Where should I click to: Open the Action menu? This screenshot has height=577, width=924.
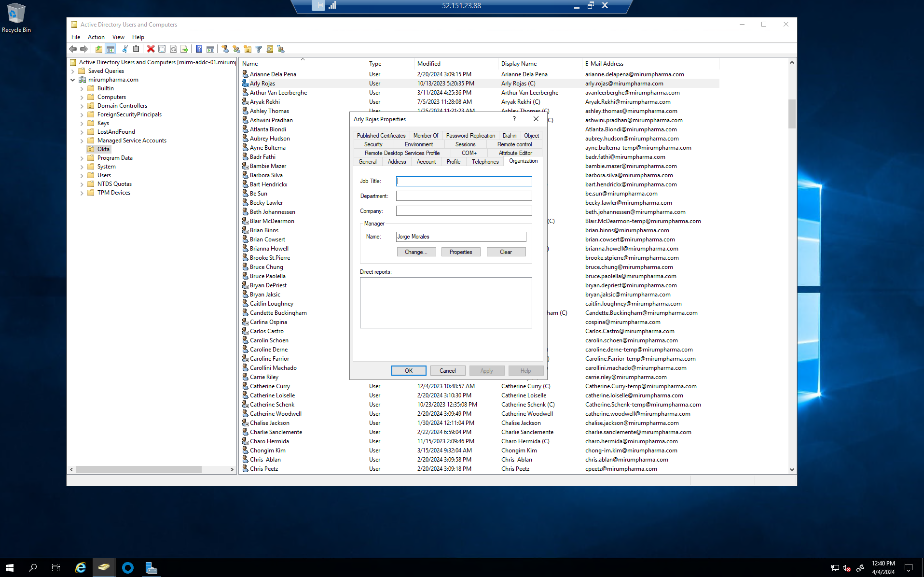96,37
